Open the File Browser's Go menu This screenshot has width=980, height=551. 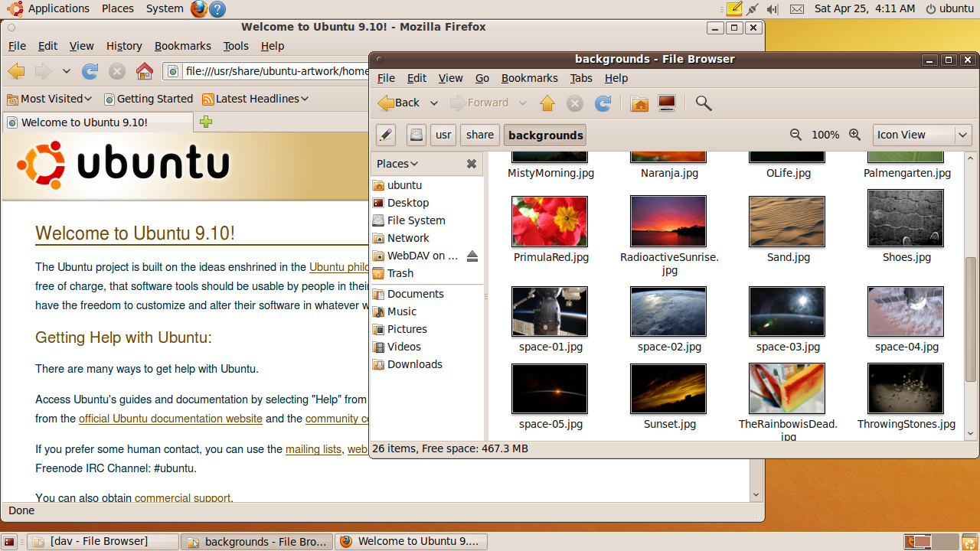tap(482, 78)
